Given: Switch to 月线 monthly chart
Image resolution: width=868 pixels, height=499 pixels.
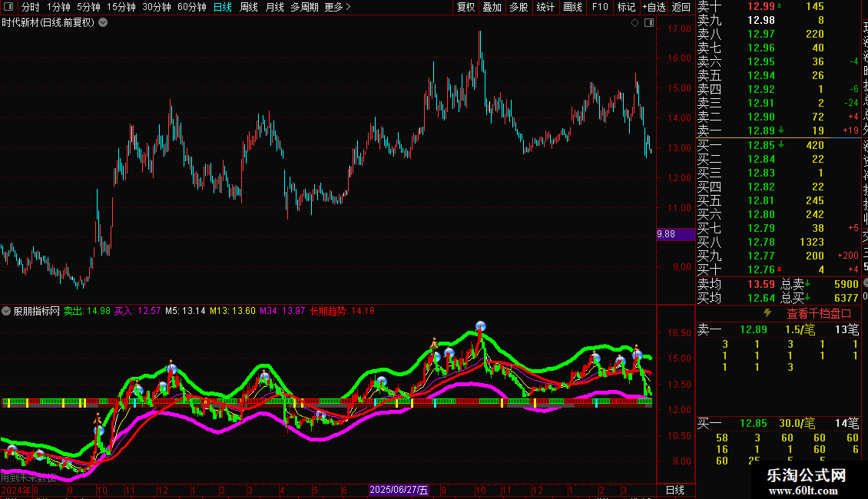Looking at the screenshot, I should tap(274, 7).
